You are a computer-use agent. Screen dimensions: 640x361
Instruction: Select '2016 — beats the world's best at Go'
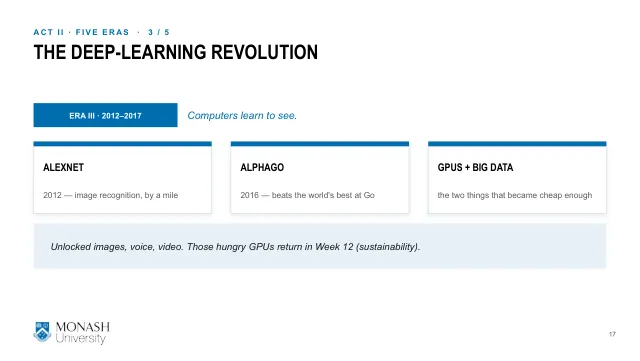307,195
